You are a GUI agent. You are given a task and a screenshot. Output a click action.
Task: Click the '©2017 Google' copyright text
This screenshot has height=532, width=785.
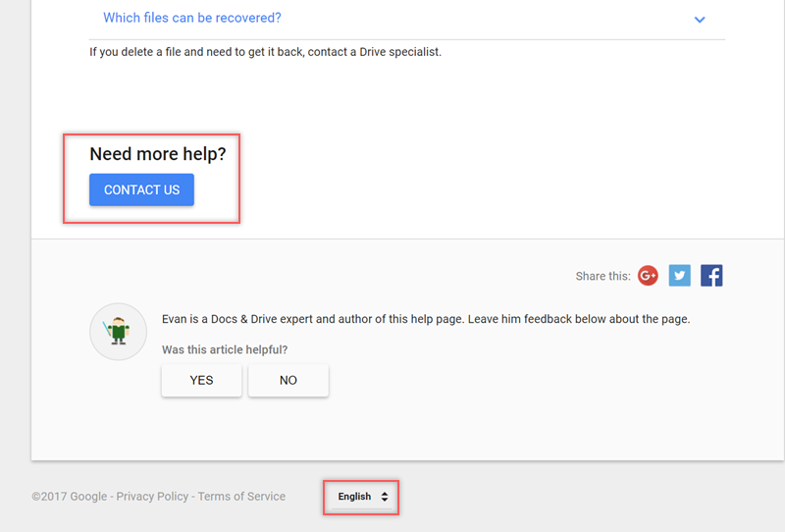(69, 497)
